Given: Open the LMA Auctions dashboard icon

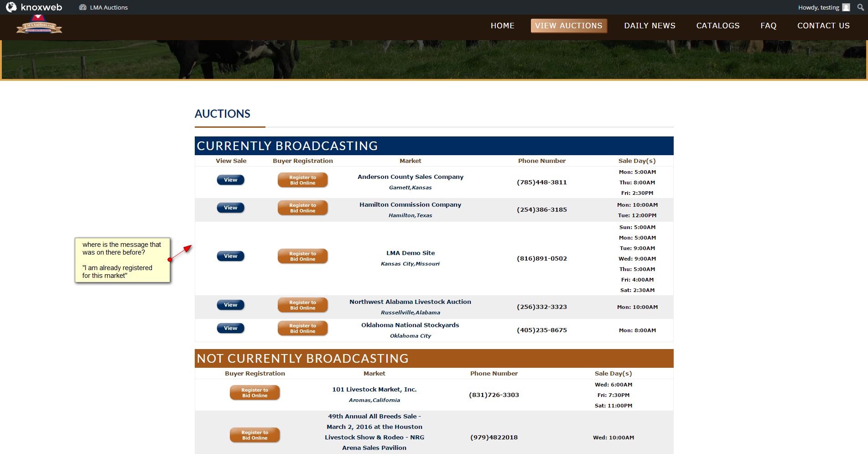Looking at the screenshot, I should (x=83, y=7).
